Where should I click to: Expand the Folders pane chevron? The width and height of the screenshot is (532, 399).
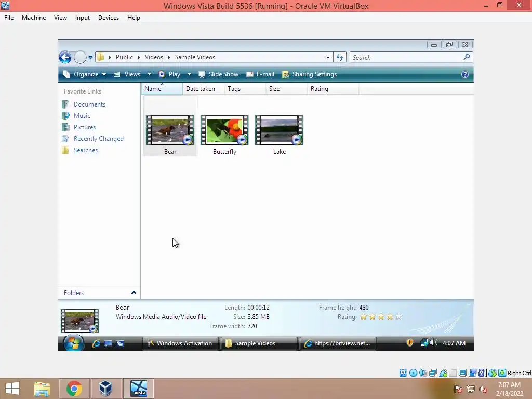(134, 293)
